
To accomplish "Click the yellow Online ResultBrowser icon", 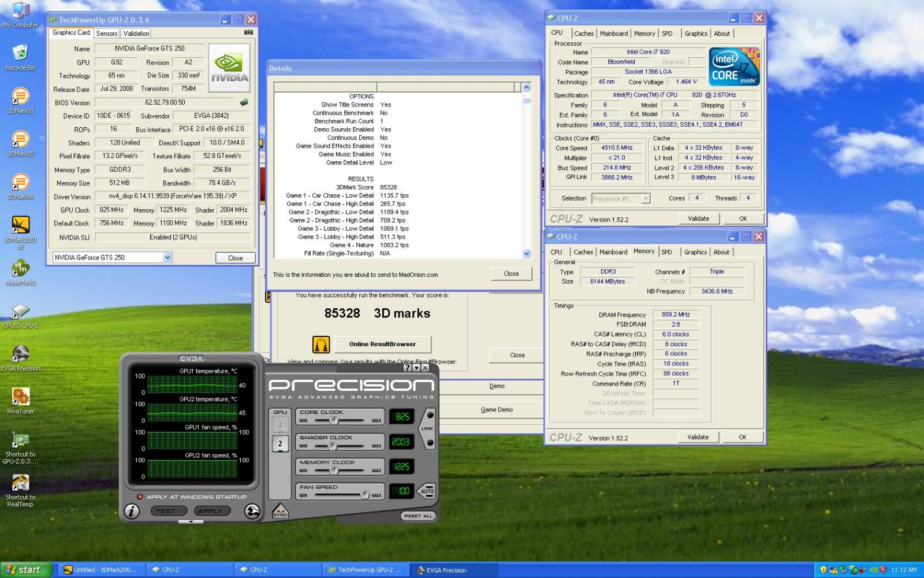I will tap(321, 344).
